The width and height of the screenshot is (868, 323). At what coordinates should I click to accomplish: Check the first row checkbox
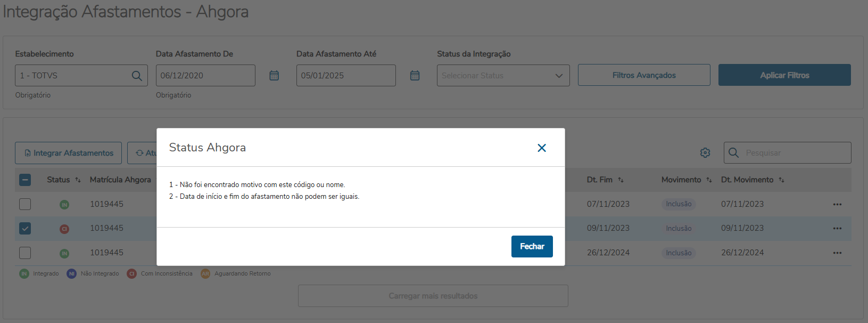(25, 204)
